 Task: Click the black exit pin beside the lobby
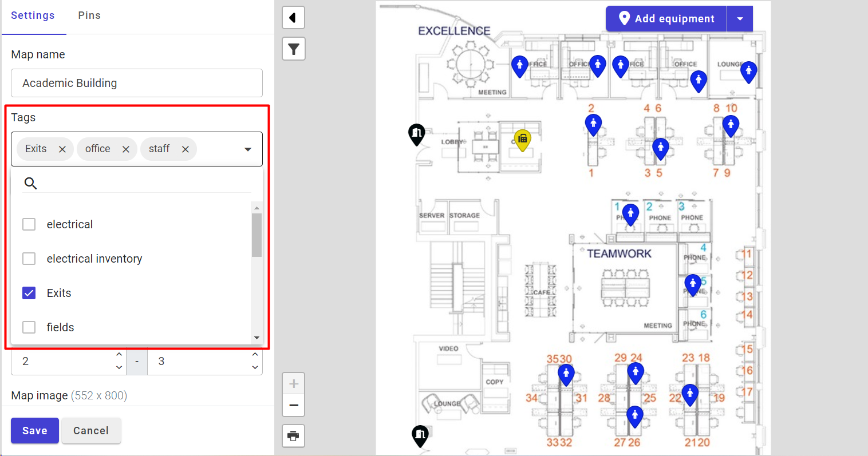click(416, 134)
